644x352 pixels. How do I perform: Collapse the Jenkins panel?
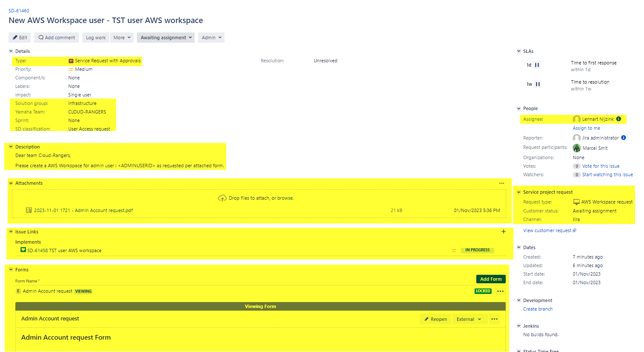(x=519, y=326)
